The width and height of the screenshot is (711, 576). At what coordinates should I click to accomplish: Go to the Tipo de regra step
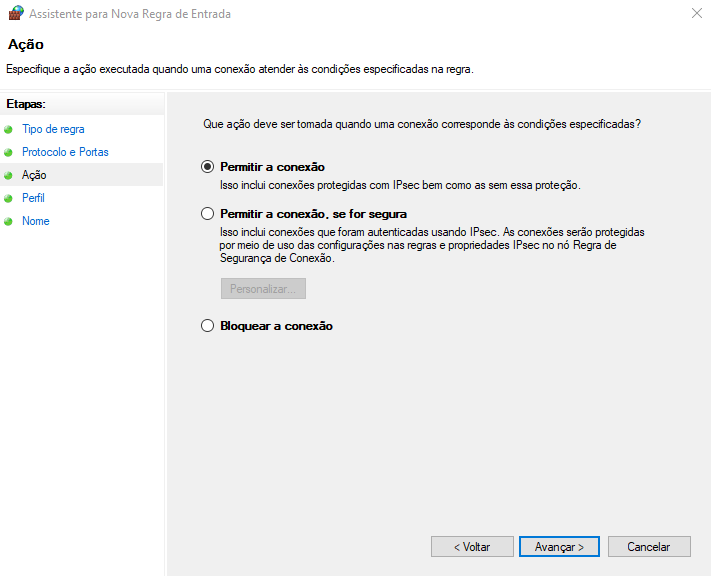(53, 129)
